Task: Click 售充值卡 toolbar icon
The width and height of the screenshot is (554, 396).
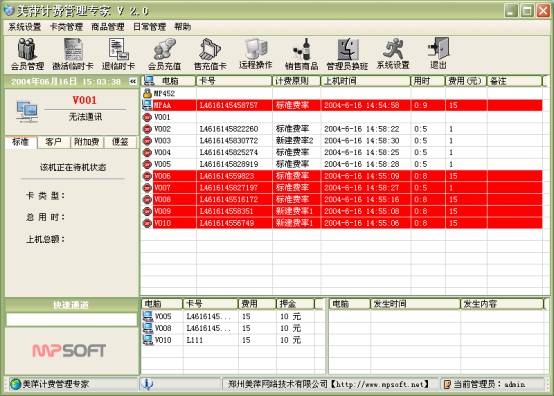Action: click(210, 54)
